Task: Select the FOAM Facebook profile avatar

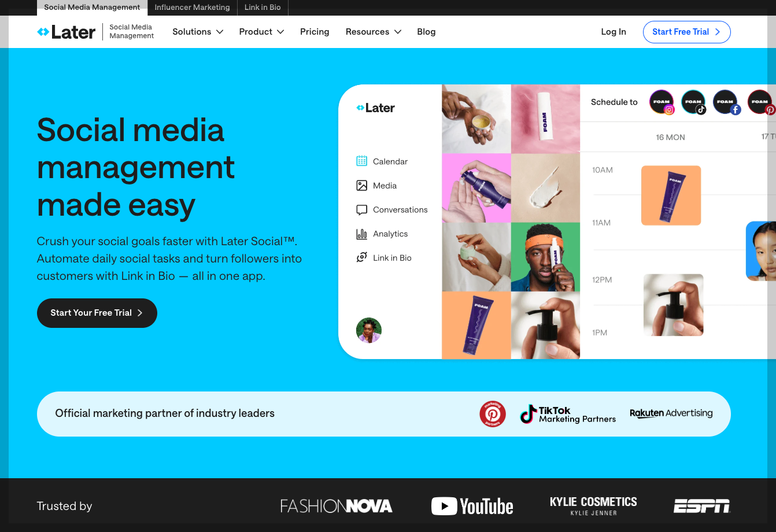Action: pos(726,102)
